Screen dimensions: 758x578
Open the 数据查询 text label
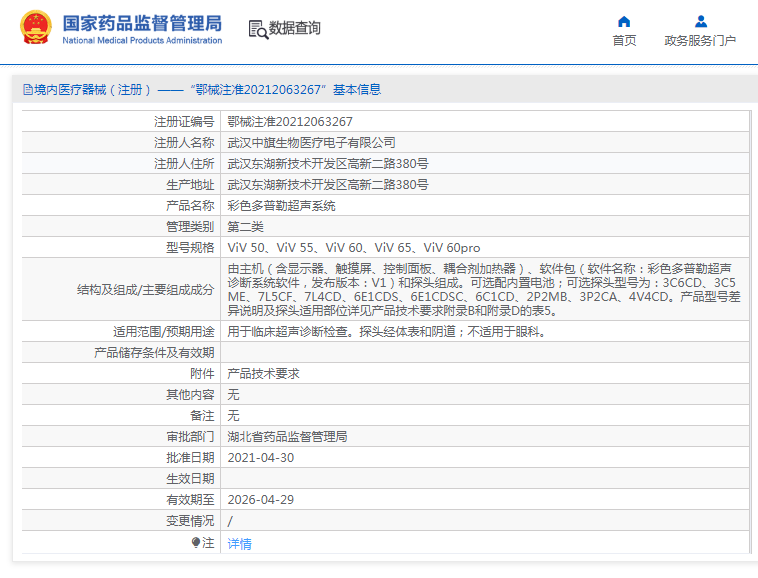(296, 29)
